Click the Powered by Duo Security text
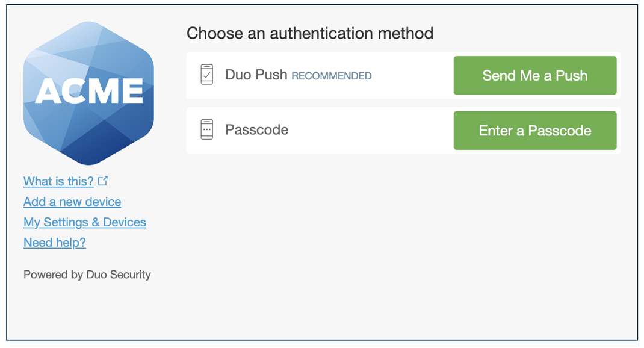 click(87, 275)
